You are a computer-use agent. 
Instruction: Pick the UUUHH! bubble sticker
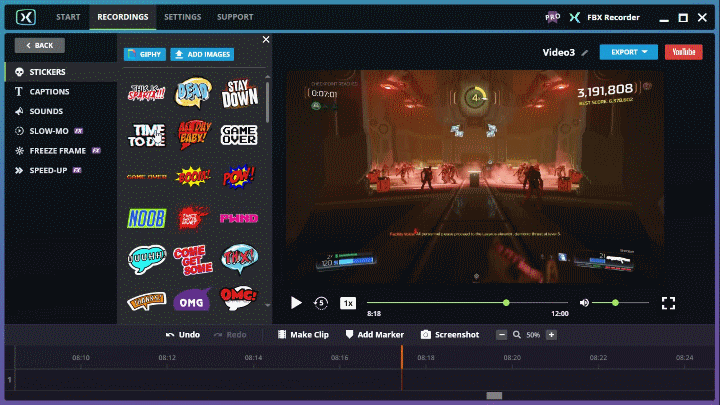(146, 259)
